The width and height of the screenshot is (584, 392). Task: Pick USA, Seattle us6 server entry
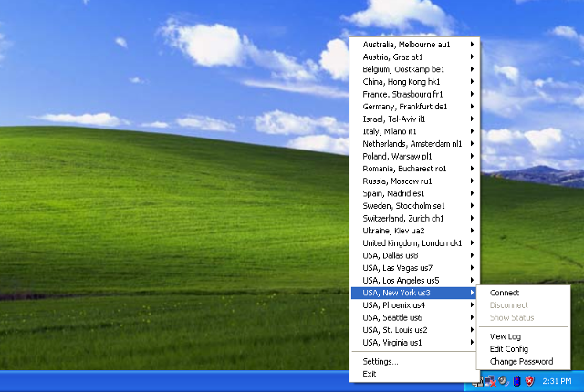point(414,317)
